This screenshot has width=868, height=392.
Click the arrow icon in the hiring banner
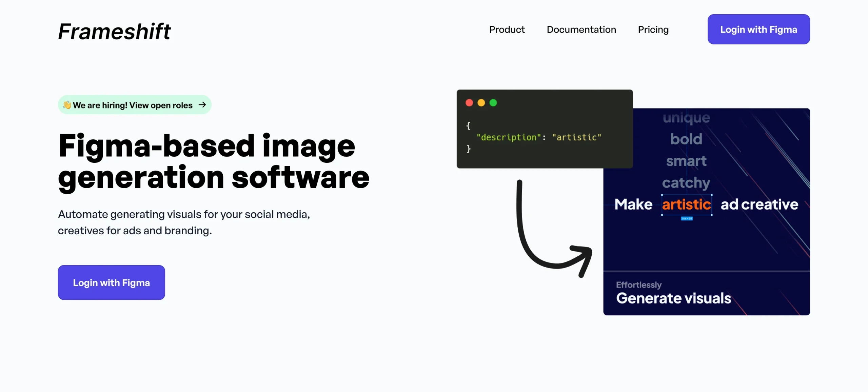pos(202,105)
